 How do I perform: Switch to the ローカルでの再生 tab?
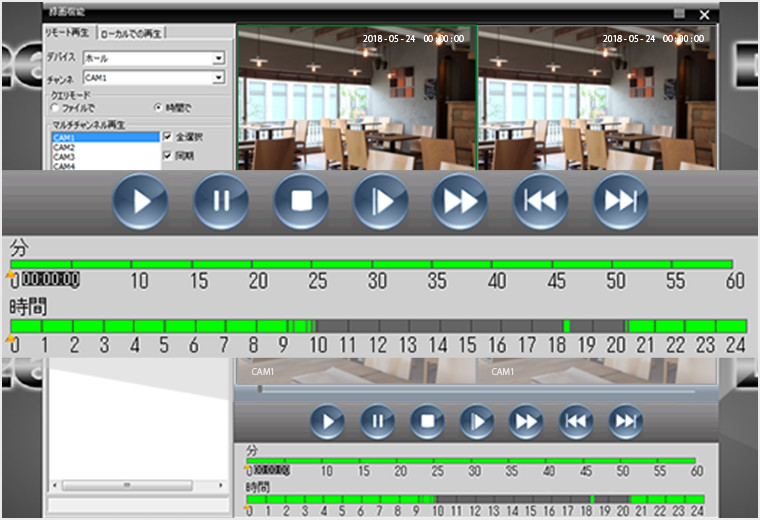[133, 33]
